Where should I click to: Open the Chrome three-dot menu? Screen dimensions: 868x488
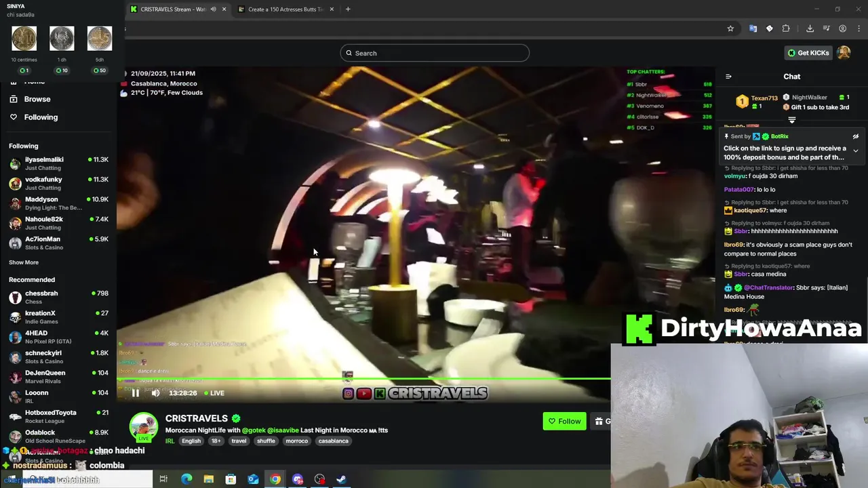pyautogui.click(x=858, y=28)
